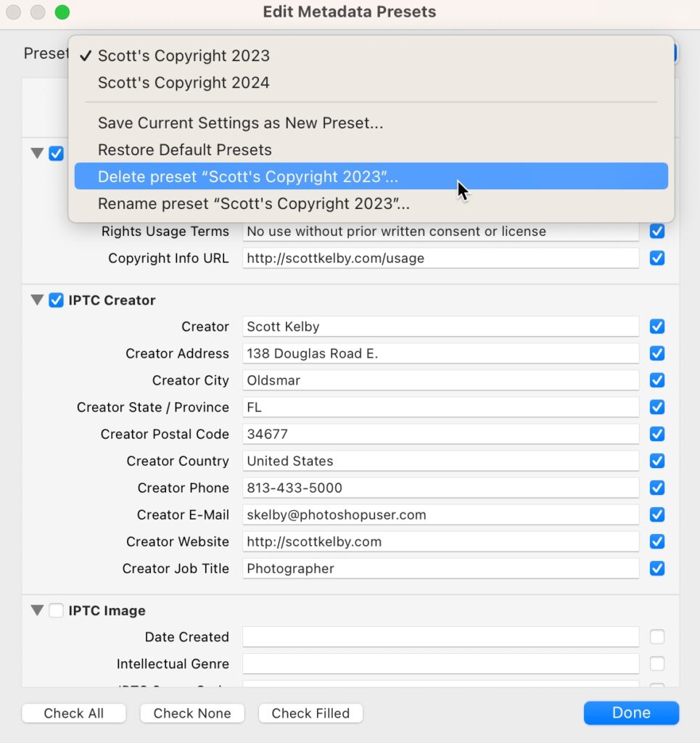Click the green zoom window button
Screen dimensions: 700x743
[62, 12]
